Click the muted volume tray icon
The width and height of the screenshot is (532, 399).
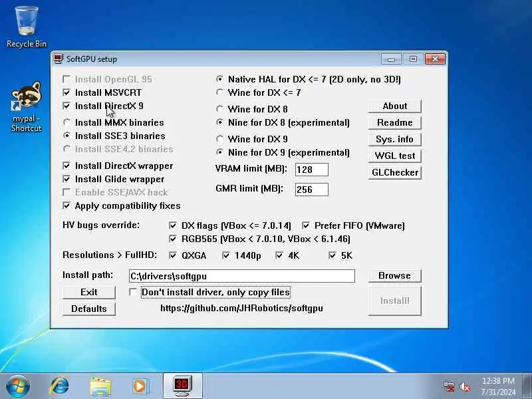(x=465, y=386)
